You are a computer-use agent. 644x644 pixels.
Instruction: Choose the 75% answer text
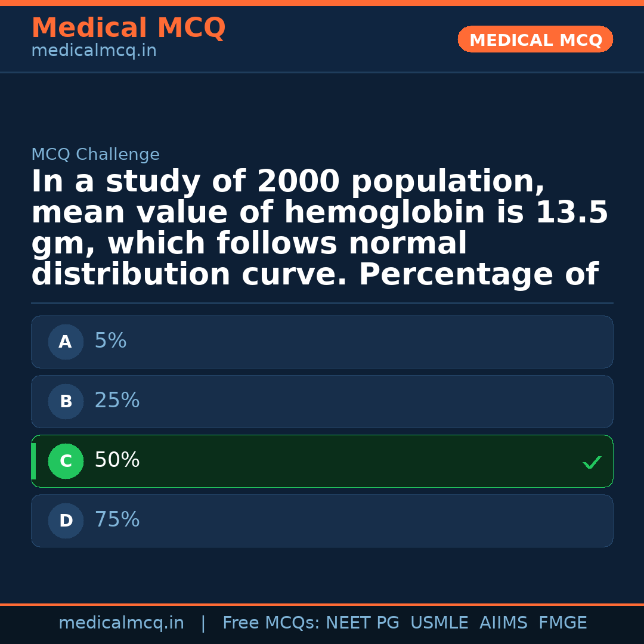(117, 520)
